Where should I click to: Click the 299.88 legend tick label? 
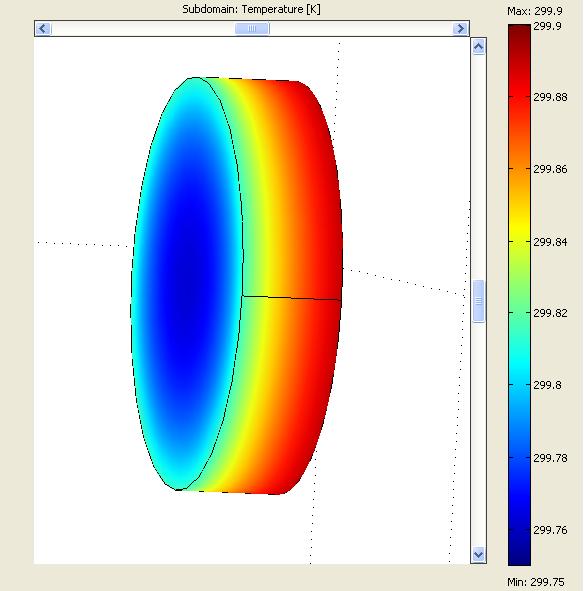[x=550, y=97]
